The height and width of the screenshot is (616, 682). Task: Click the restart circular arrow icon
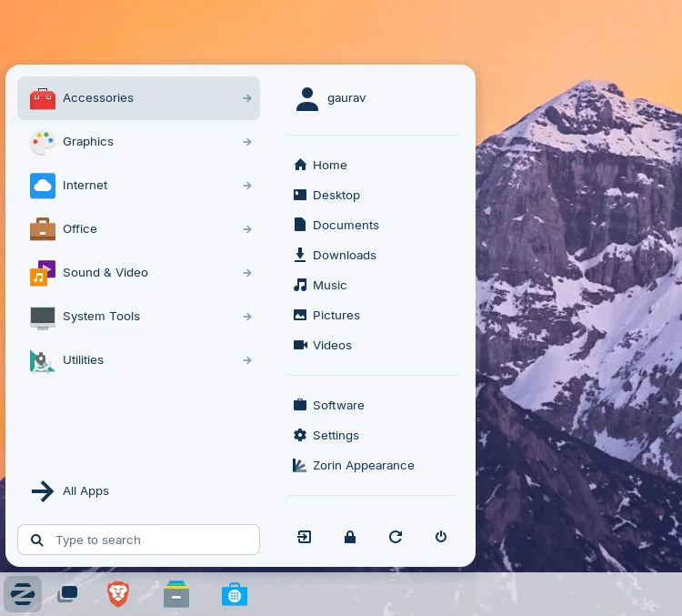396,537
